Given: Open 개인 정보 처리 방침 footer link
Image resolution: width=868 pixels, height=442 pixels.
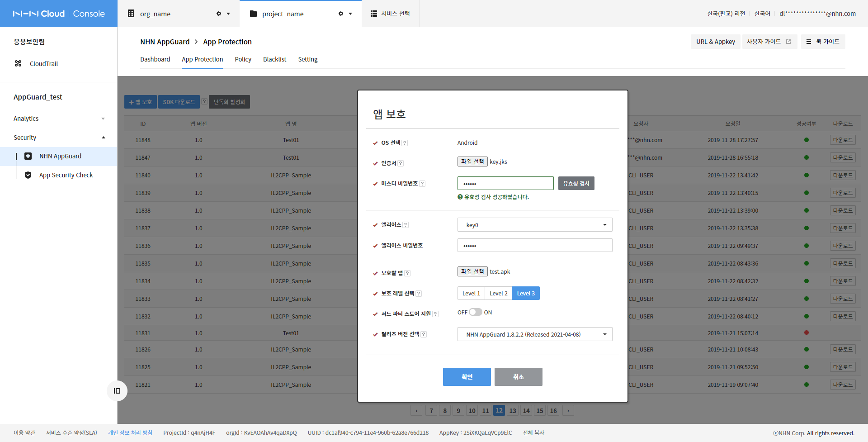Looking at the screenshot, I should click(x=130, y=432).
